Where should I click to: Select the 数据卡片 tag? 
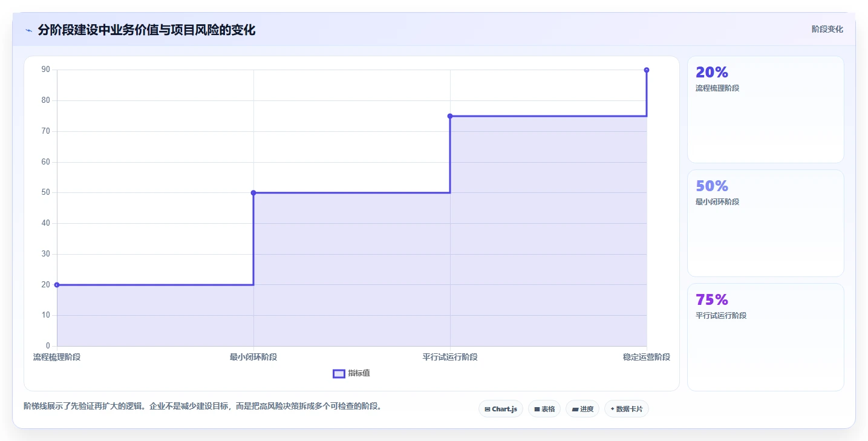coord(627,409)
